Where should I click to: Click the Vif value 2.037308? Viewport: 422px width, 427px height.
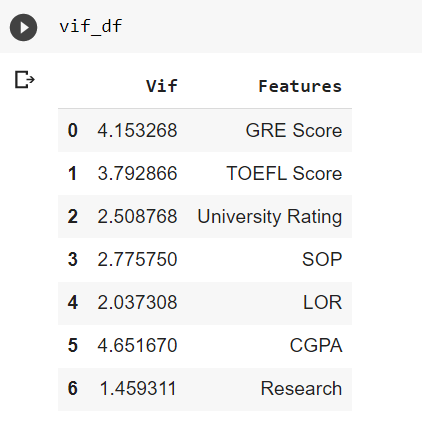click(x=137, y=302)
